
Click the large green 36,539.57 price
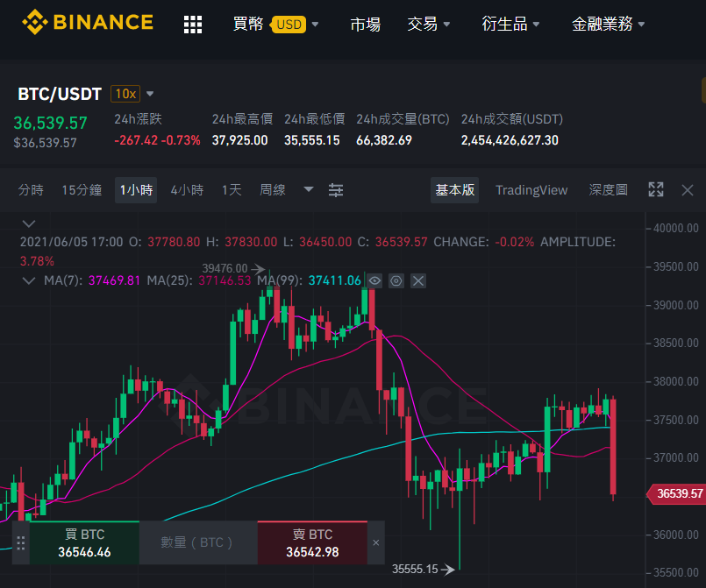[51, 123]
